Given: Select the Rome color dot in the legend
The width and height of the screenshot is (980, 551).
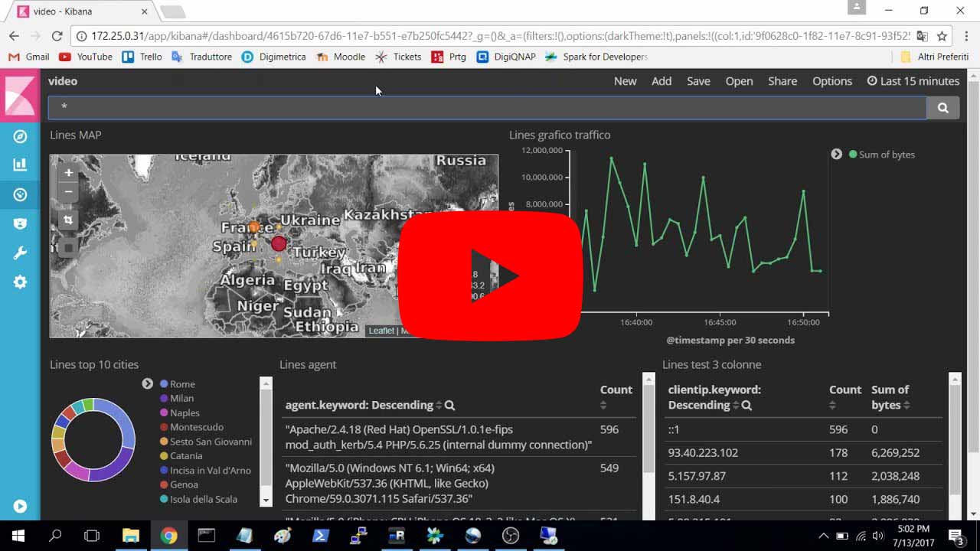Looking at the screenshot, I should [164, 384].
